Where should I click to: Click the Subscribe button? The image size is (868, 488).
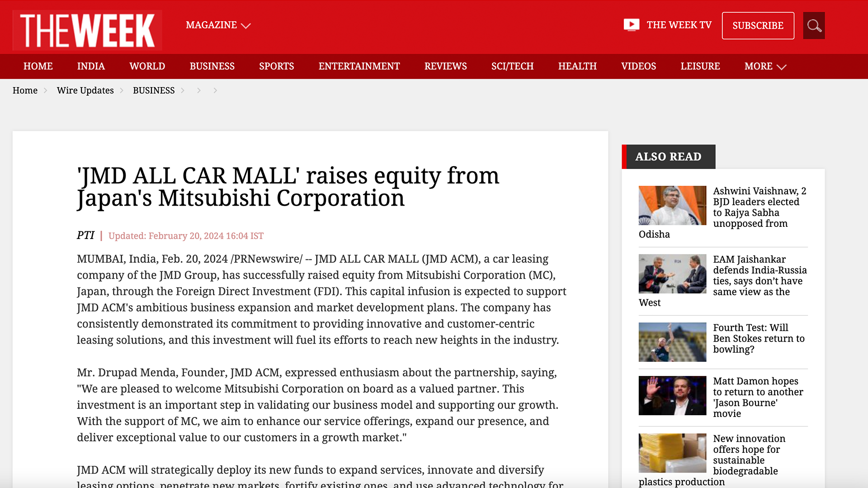click(758, 26)
